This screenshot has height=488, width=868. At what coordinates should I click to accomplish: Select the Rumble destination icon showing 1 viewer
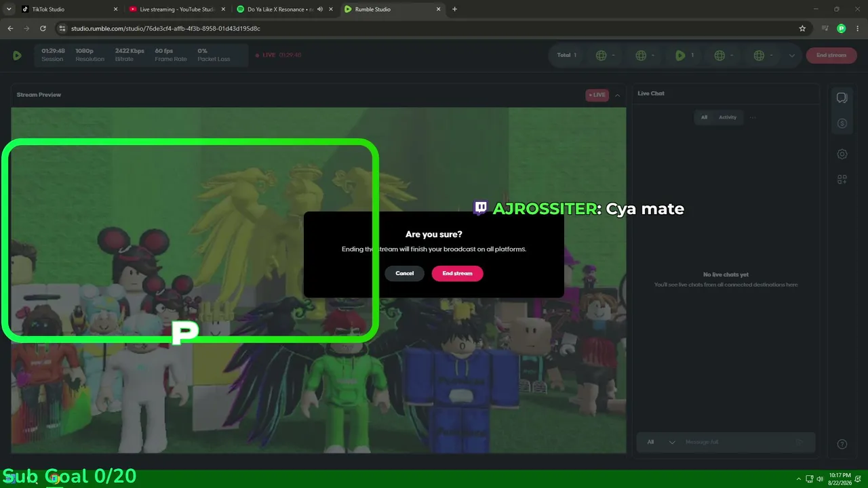coord(684,56)
